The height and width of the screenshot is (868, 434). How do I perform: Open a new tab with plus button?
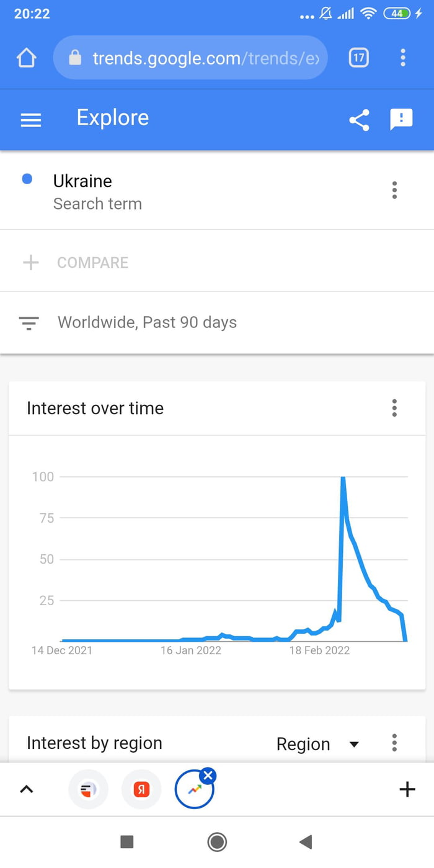407,789
